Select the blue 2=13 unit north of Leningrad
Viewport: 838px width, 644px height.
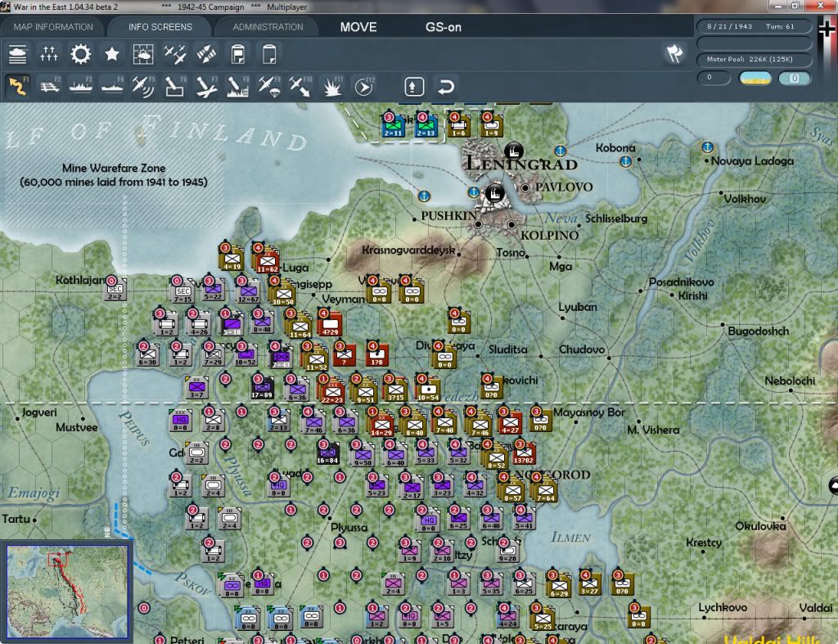(x=426, y=127)
